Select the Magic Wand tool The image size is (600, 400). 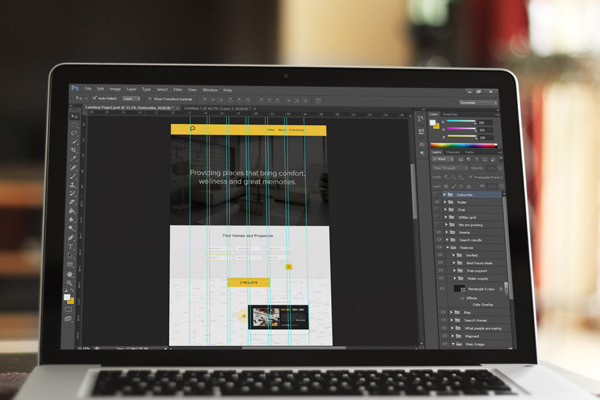pyautogui.click(x=74, y=142)
